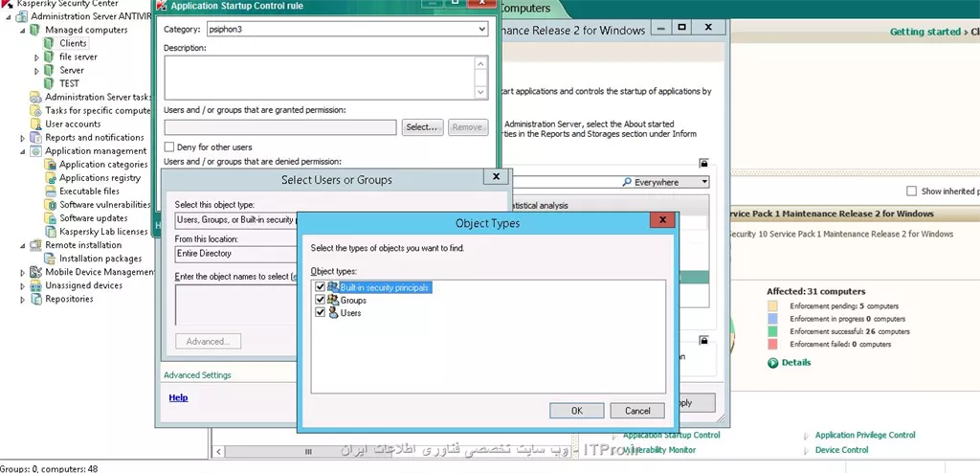The height and width of the screenshot is (473, 980).
Task: Click the Users object type icon
Action: click(x=333, y=312)
